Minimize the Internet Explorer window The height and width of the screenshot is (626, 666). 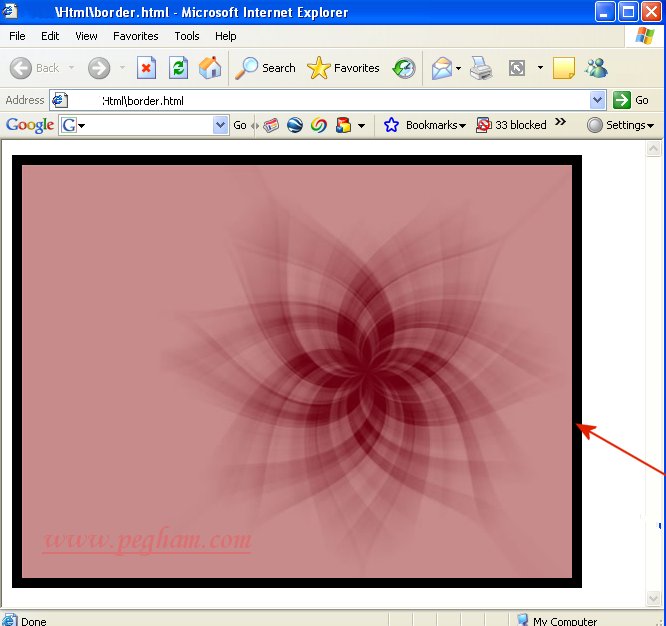pos(604,11)
